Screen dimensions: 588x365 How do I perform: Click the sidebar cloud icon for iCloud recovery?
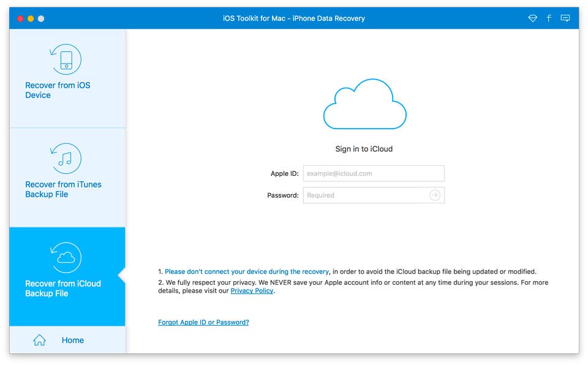66,257
